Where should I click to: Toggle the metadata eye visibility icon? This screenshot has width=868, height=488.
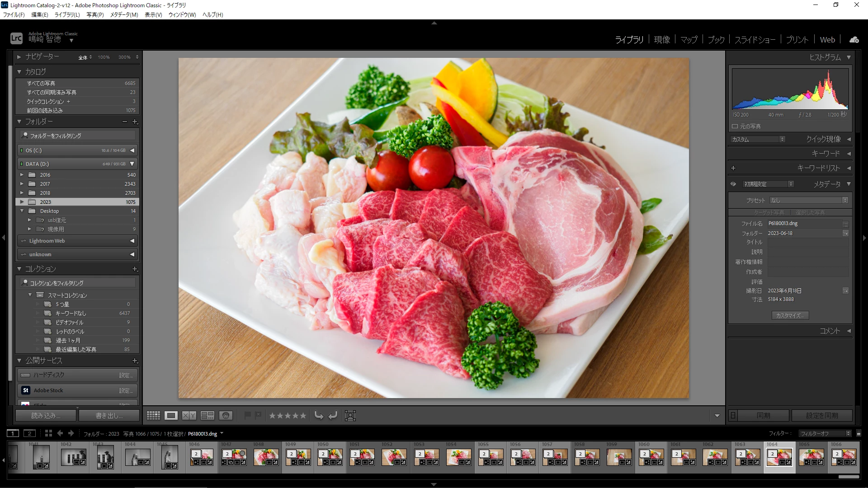(x=733, y=184)
